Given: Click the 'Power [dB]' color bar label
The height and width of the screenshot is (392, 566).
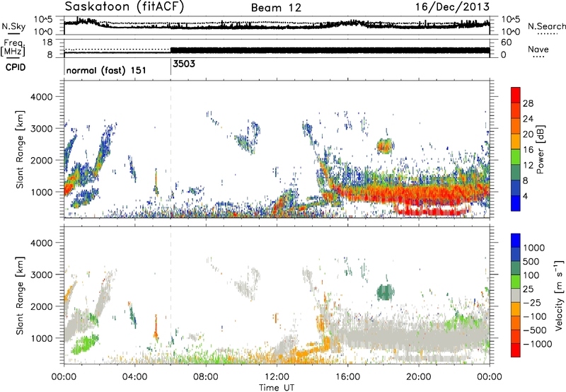Looking at the screenshot, I should pyautogui.click(x=541, y=149).
